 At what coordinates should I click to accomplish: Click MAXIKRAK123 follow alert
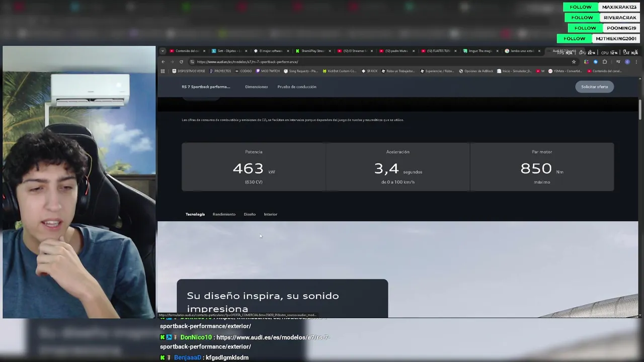pyautogui.click(x=602, y=7)
